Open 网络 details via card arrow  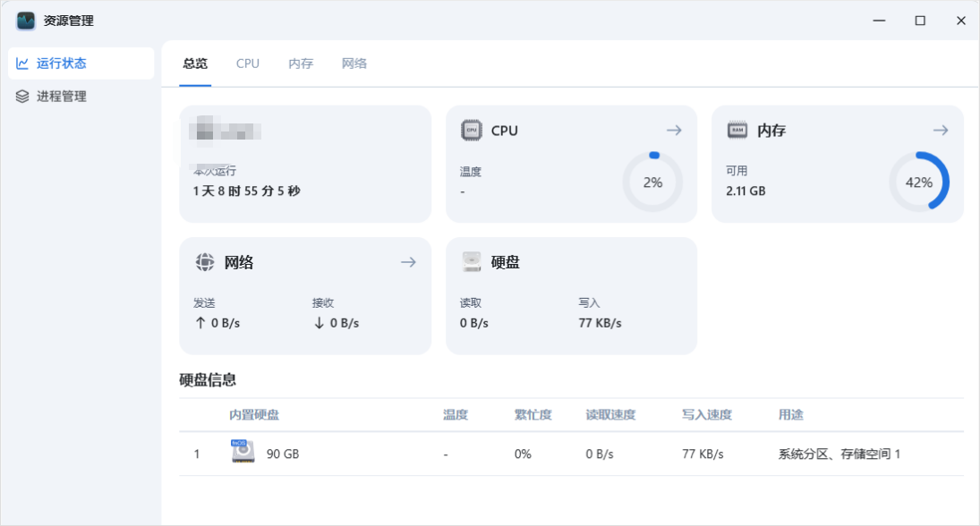[408, 262]
